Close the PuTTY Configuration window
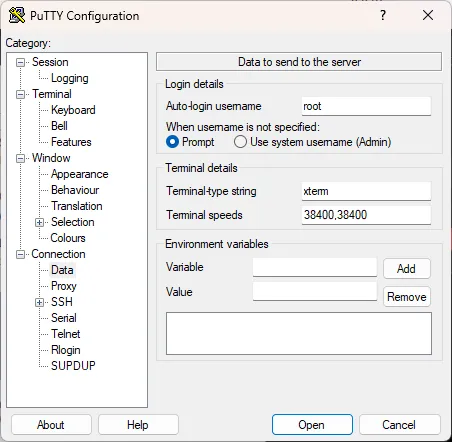 pyautogui.click(x=428, y=15)
